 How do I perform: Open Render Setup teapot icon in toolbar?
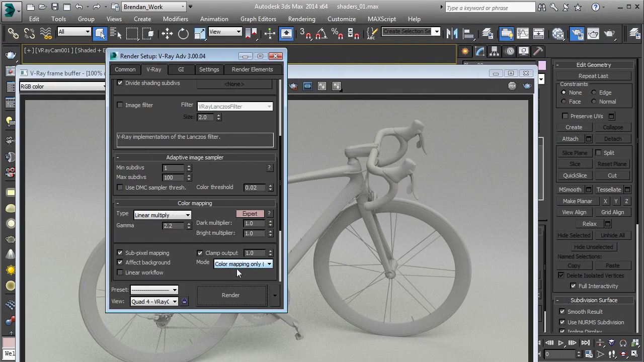(x=577, y=34)
